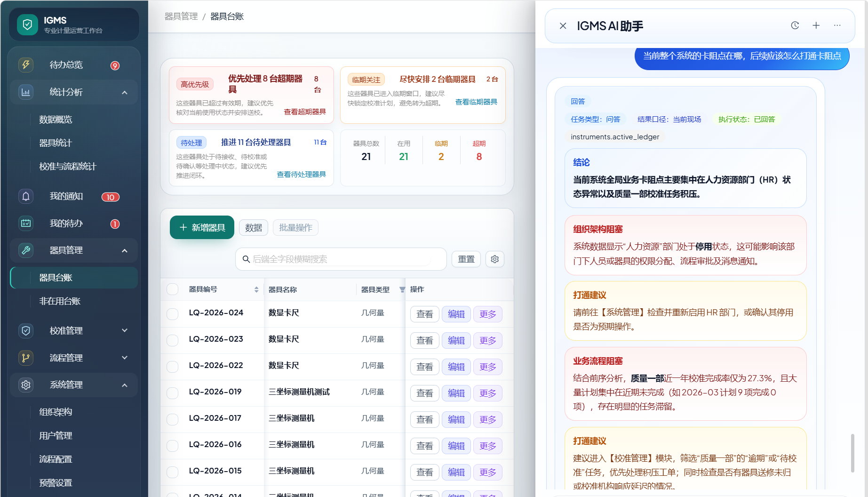The height and width of the screenshot is (497, 868).
Task: Click 查看超期器具 link
Action: (305, 112)
